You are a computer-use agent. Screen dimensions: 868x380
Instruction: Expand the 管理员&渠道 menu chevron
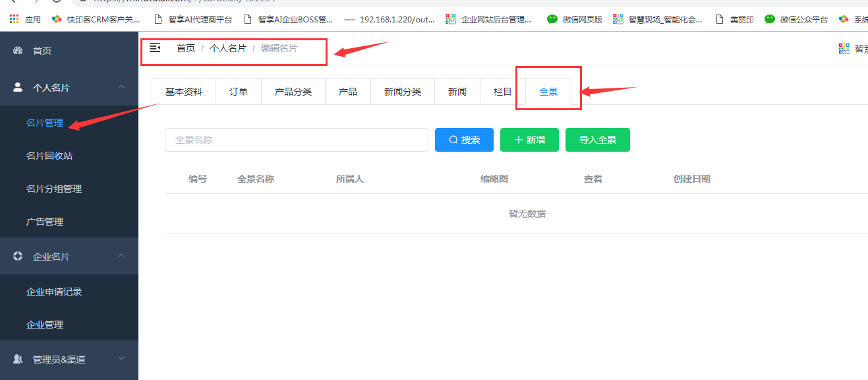pyautogui.click(x=121, y=358)
